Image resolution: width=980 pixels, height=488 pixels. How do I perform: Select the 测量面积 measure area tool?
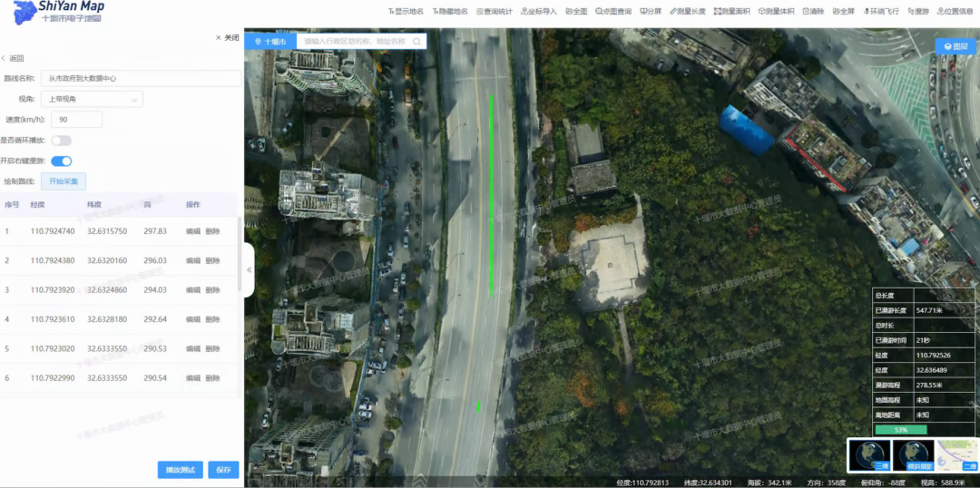[x=735, y=12]
